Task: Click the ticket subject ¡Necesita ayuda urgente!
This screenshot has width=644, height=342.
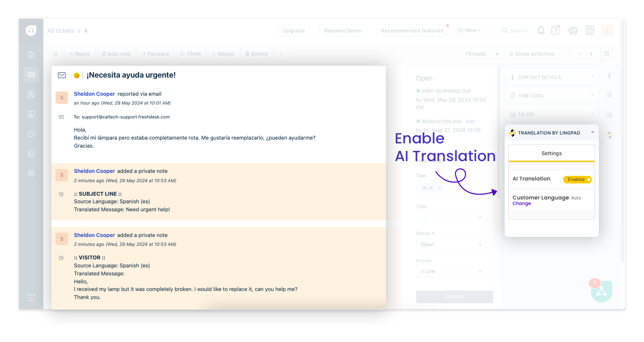Action: [131, 75]
